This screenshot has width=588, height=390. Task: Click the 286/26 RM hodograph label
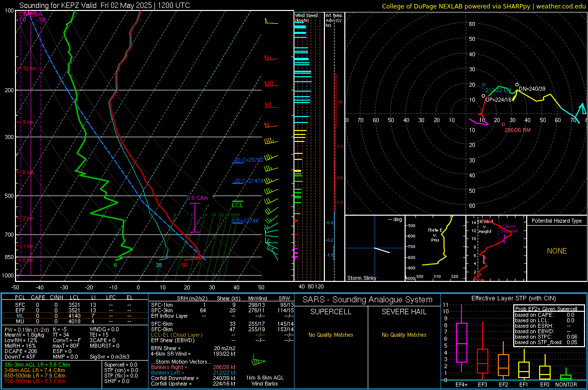coord(517,130)
